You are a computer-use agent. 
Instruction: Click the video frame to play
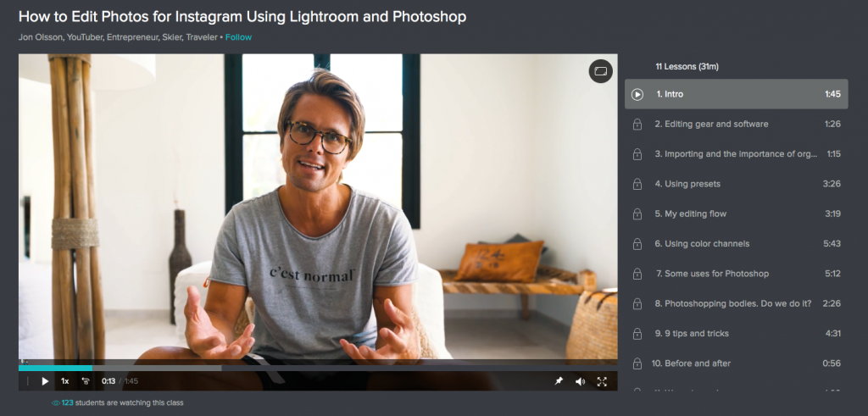point(318,208)
